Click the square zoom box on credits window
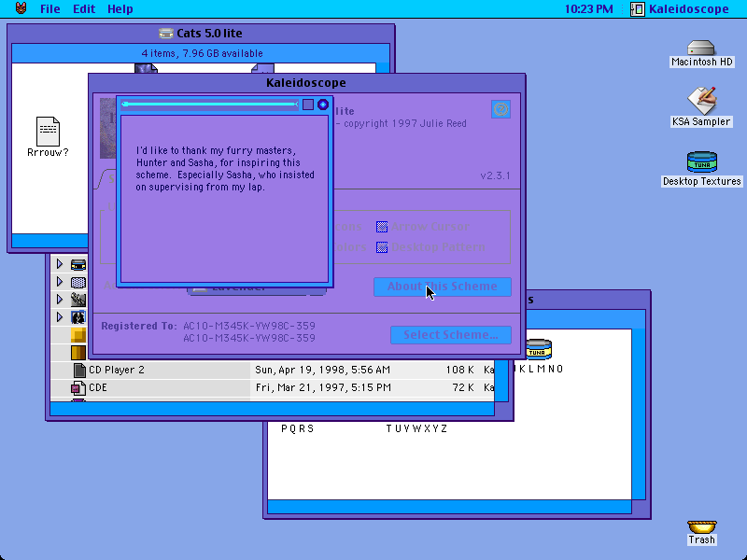The height and width of the screenshot is (560, 747). pos(308,105)
